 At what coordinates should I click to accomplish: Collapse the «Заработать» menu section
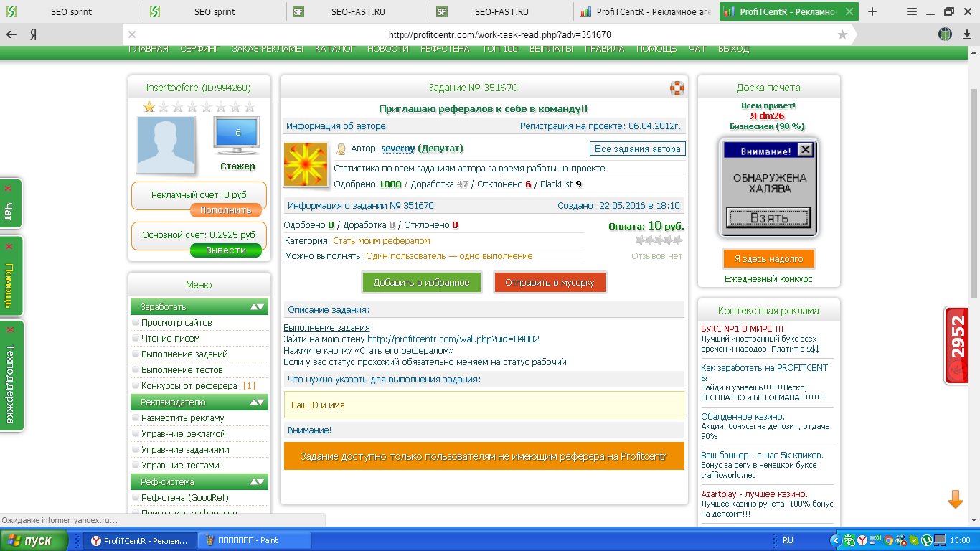pos(257,307)
